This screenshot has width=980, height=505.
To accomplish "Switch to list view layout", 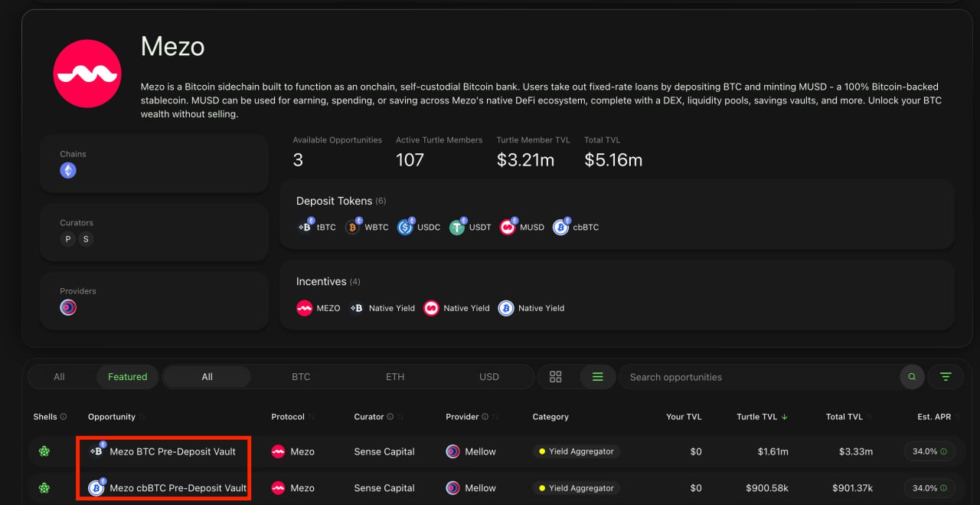I will [x=598, y=377].
